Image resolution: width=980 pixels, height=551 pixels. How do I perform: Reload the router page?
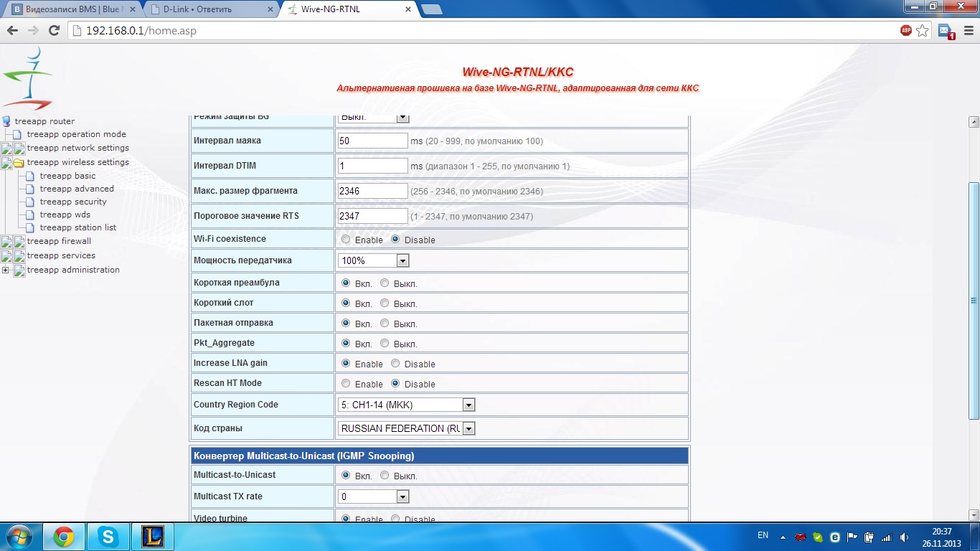54,31
